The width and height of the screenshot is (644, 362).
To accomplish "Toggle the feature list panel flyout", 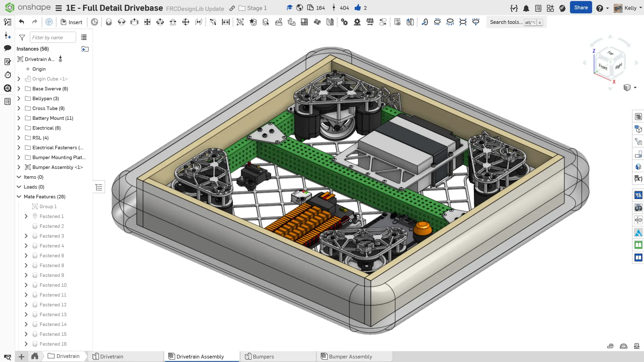I will 99,187.
